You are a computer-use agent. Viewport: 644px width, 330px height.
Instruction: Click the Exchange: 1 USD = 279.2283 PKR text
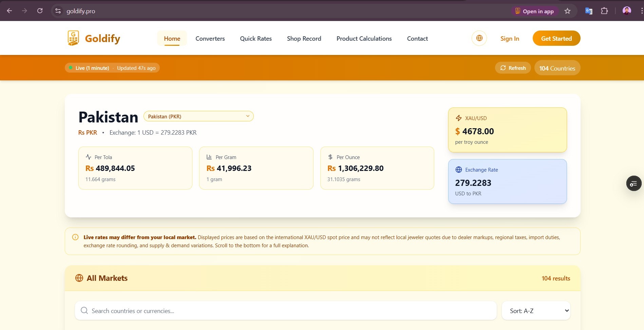coord(153,132)
